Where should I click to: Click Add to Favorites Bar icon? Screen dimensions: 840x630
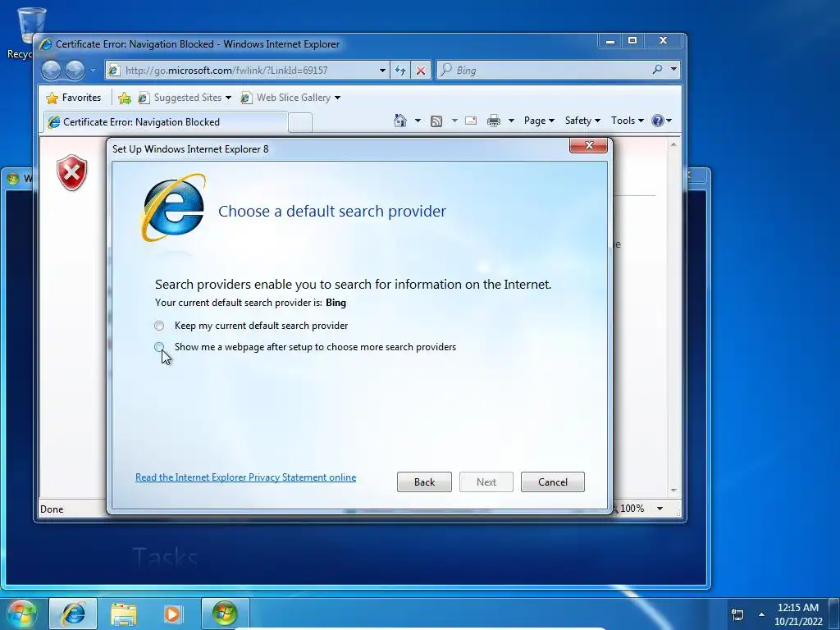pos(125,98)
